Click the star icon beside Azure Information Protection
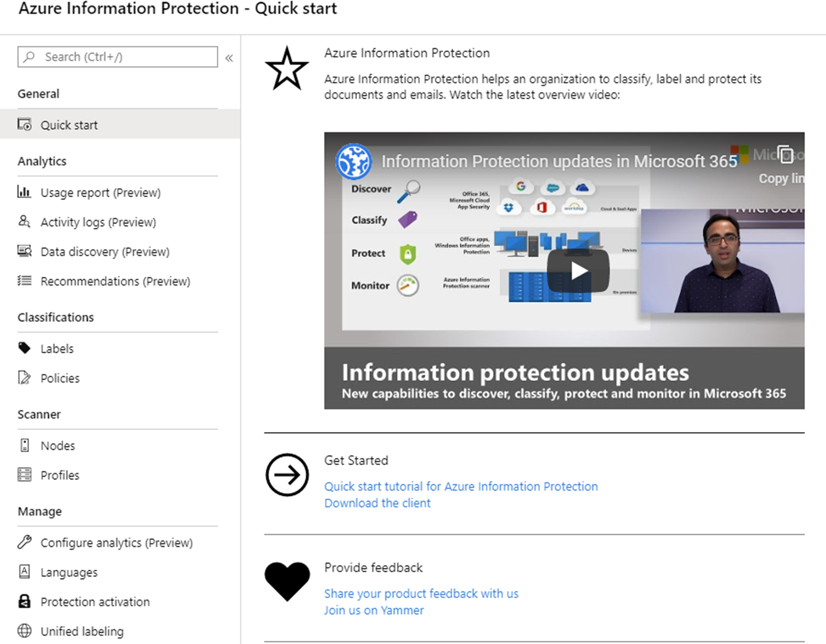This screenshot has height=644, width=826. pyautogui.click(x=287, y=69)
